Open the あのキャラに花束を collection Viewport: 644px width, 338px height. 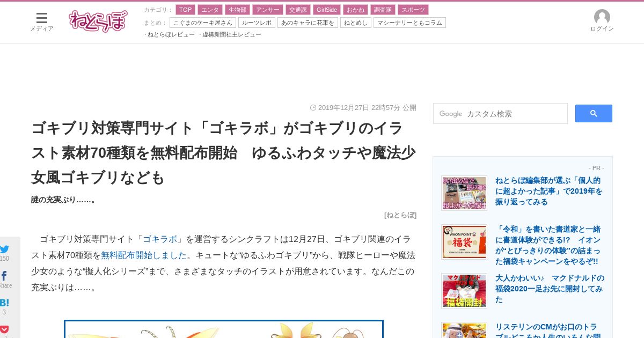[308, 23]
